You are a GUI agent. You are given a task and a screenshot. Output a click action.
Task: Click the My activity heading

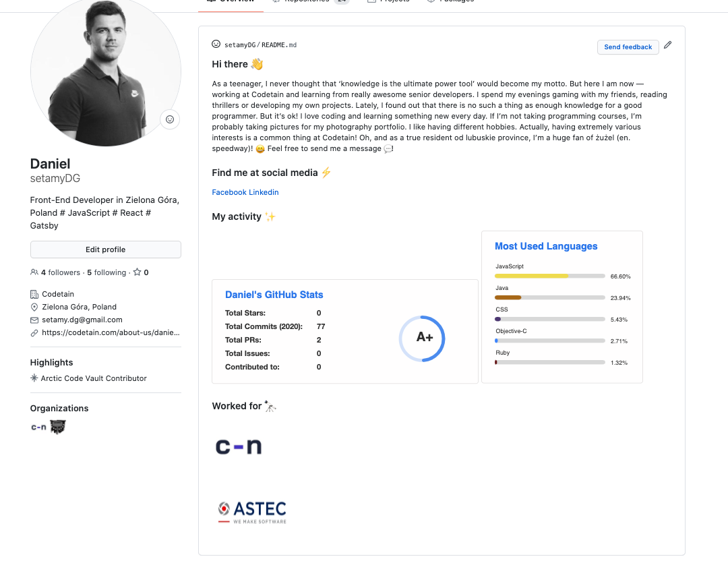244,216
